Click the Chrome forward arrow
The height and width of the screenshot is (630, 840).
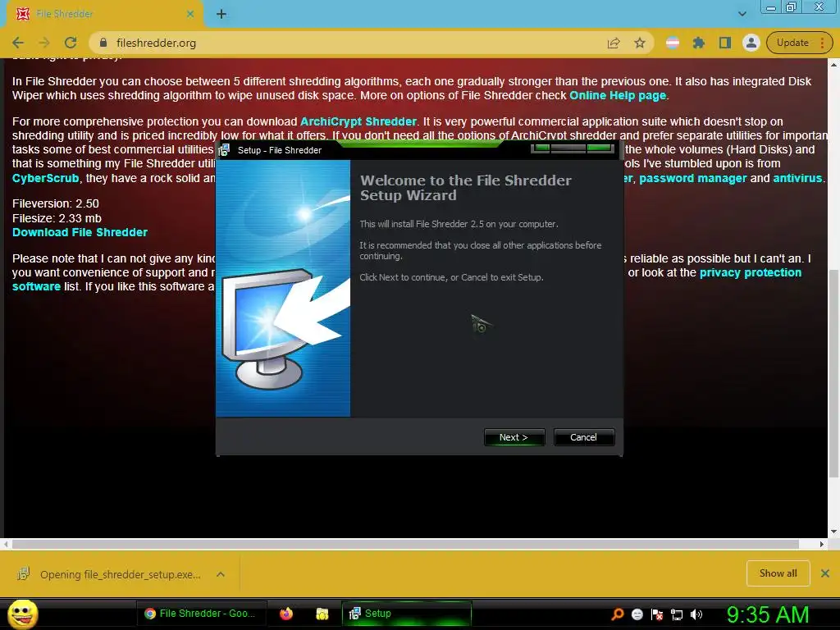44,43
